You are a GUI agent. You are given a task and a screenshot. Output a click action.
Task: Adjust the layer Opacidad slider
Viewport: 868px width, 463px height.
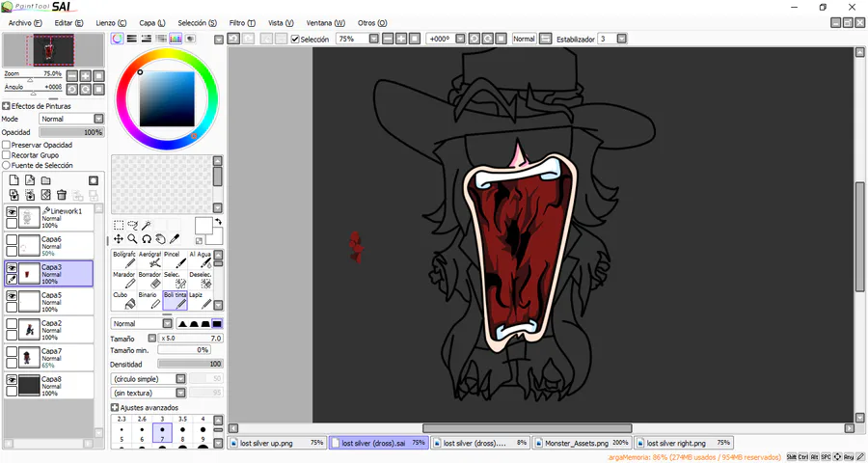pos(70,132)
